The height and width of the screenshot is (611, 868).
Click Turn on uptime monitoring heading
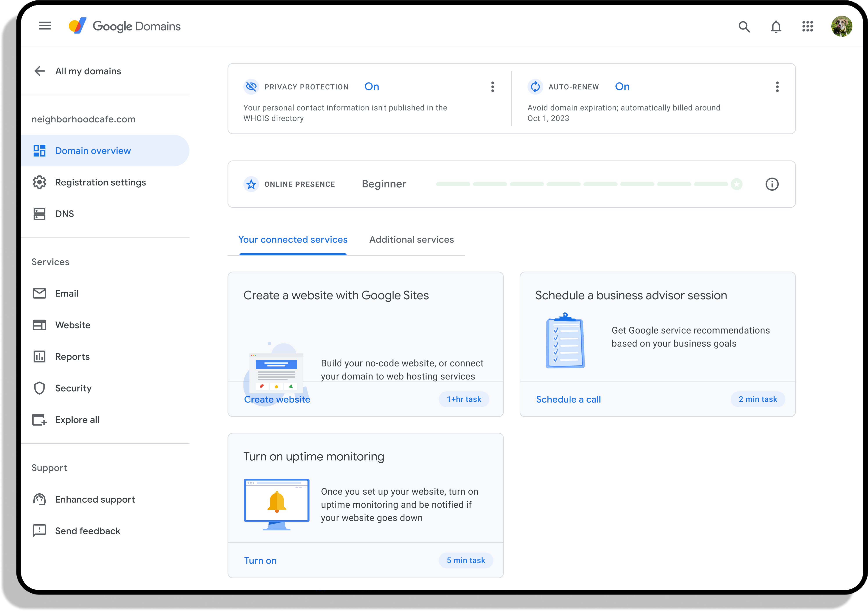(x=314, y=456)
